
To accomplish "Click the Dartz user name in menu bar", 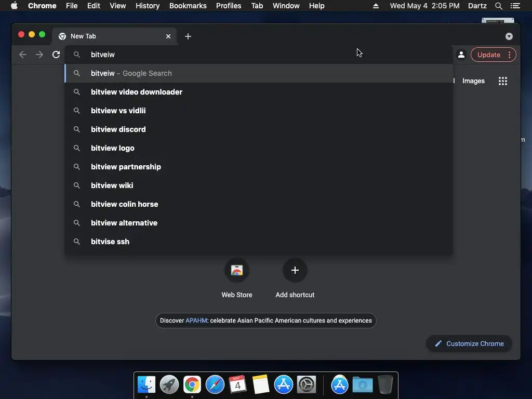I will pyautogui.click(x=477, y=6).
